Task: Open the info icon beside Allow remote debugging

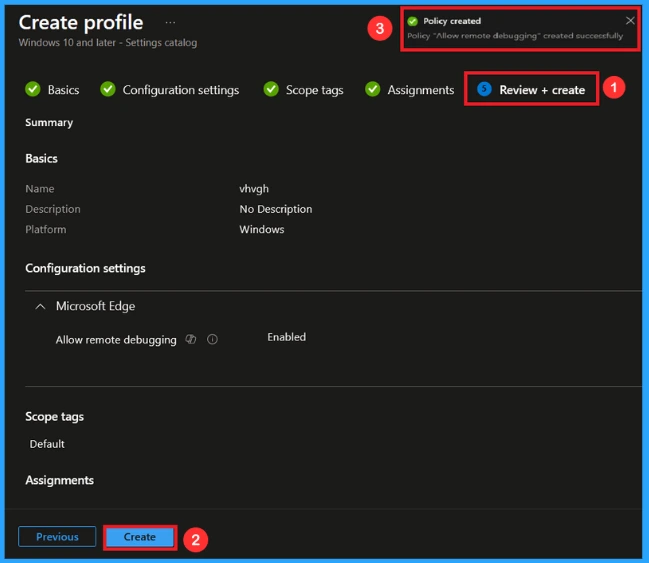Action: pos(212,339)
